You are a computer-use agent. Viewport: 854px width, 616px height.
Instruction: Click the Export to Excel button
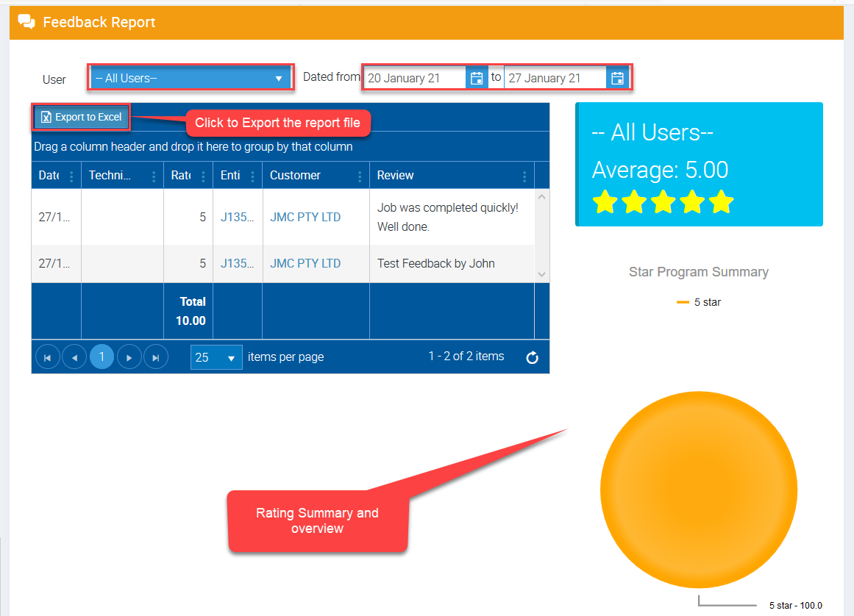[82, 117]
